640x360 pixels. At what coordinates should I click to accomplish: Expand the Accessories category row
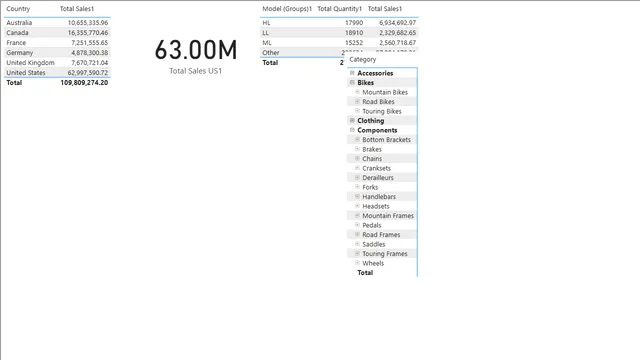(x=352, y=73)
